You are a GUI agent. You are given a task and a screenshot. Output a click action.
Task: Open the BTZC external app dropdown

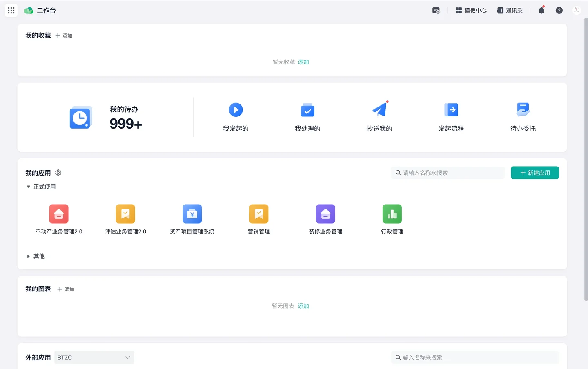[x=94, y=358]
